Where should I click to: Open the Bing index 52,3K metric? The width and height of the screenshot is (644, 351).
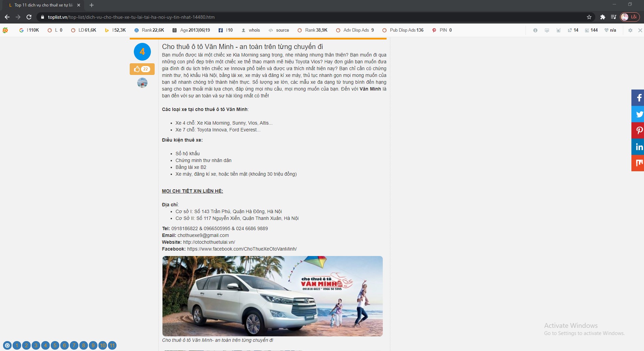click(x=115, y=30)
